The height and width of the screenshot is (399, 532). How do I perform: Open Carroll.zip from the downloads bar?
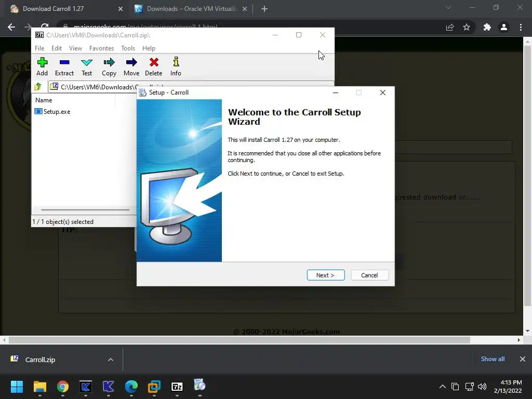[40, 360]
